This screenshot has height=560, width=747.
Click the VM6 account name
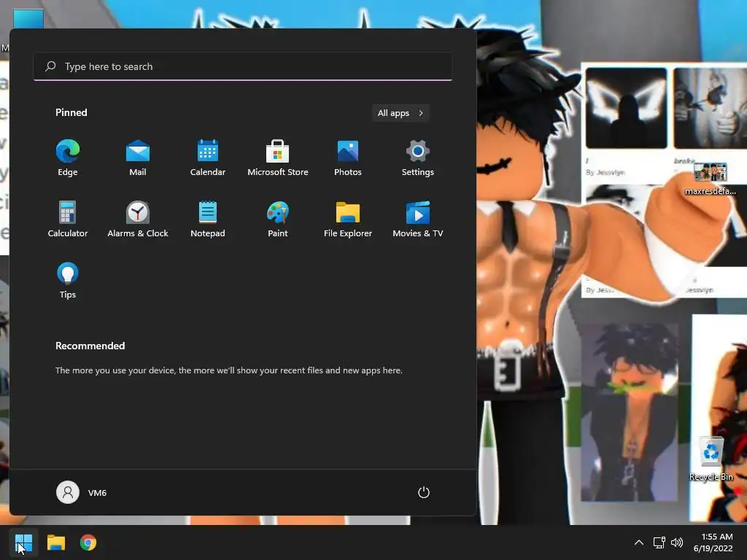click(97, 493)
